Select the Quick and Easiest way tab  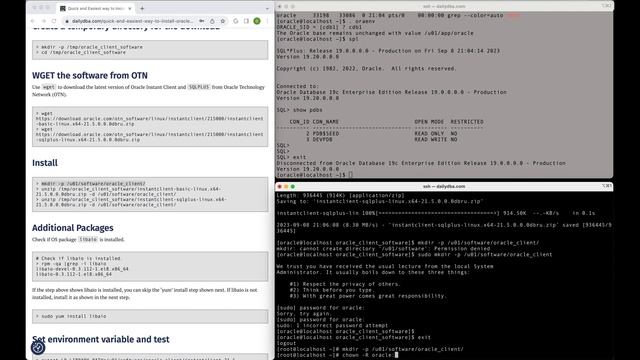point(96,8)
